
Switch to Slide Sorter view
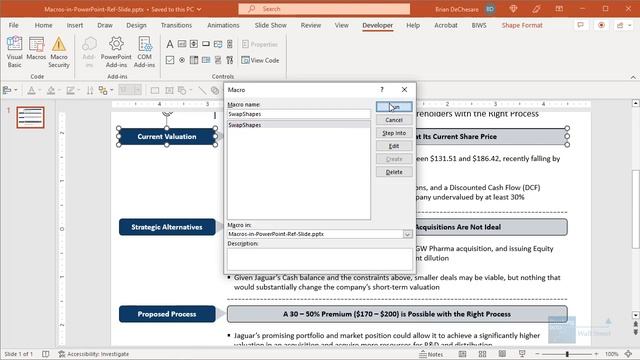click(x=482, y=354)
